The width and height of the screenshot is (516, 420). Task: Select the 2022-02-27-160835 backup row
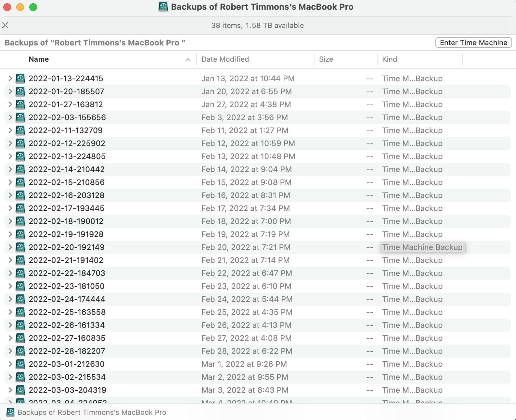click(258, 338)
